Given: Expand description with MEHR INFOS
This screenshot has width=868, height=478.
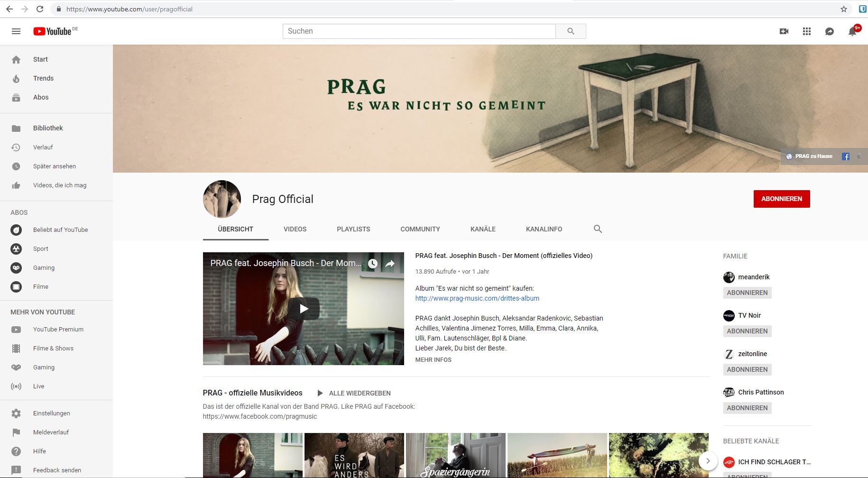Looking at the screenshot, I should click(x=433, y=360).
